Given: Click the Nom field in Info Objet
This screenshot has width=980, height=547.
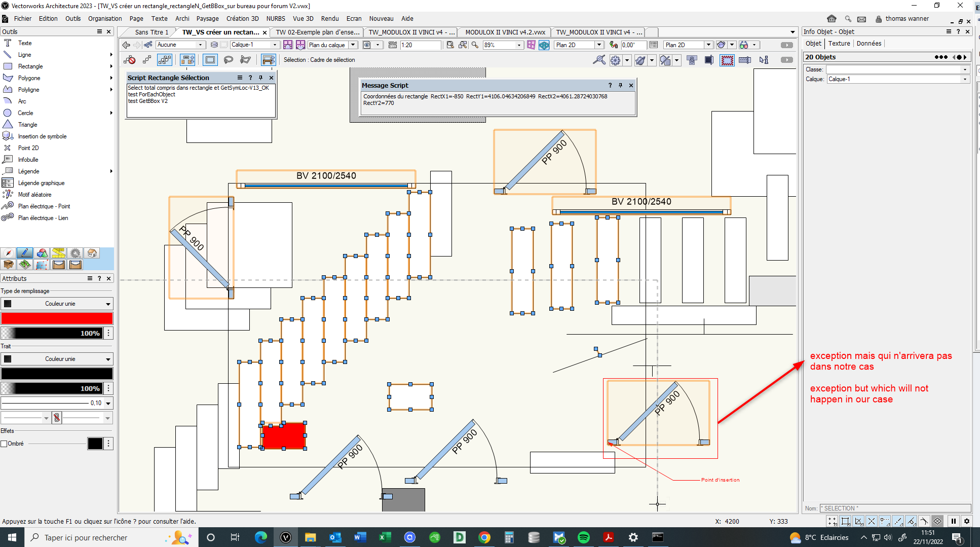Looking at the screenshot, I should [895, 508].
